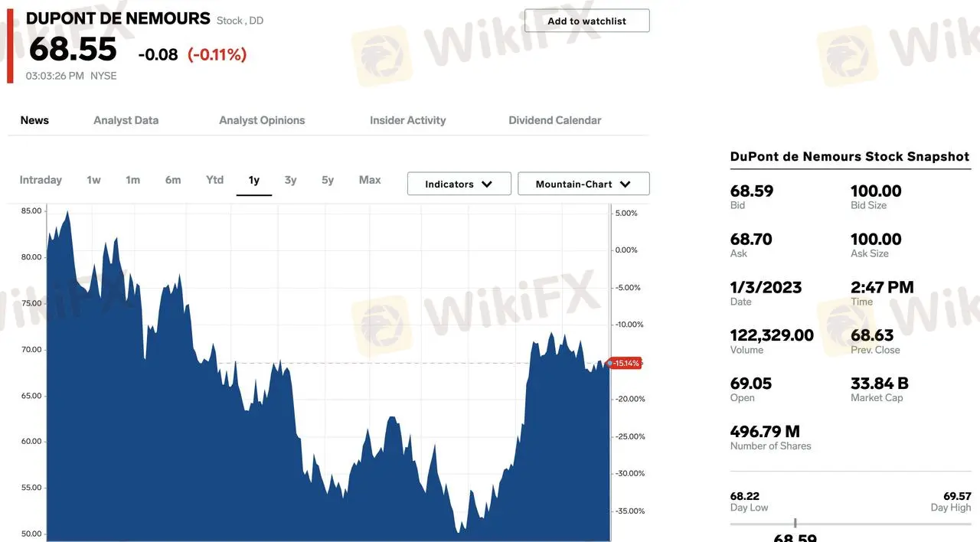
Task: Select the 1y chart range
Action: 254,180
